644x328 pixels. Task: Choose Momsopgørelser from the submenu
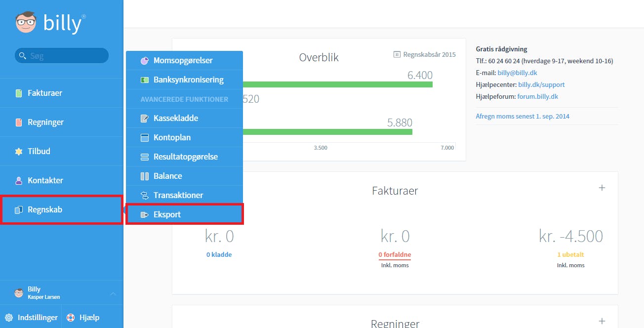[184, 61]
